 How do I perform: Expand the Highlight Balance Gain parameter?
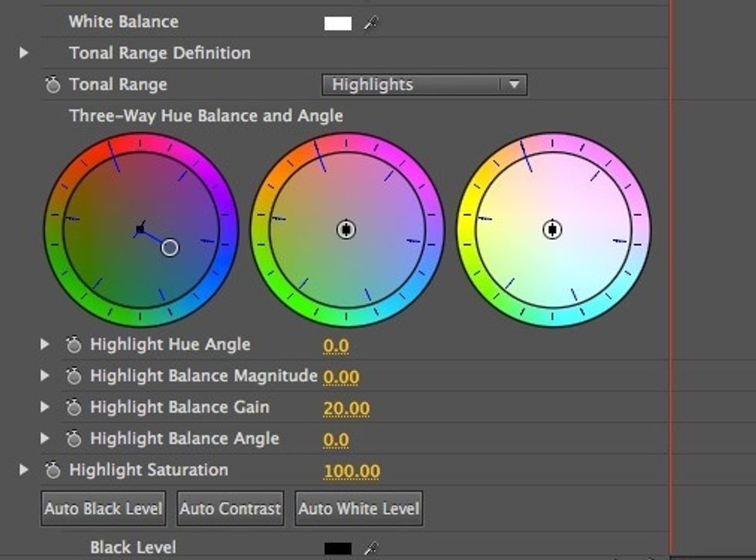click(45, 407)
